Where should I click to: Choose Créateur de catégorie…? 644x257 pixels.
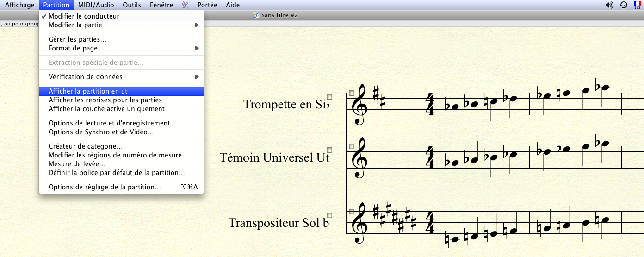click(121, 146)
